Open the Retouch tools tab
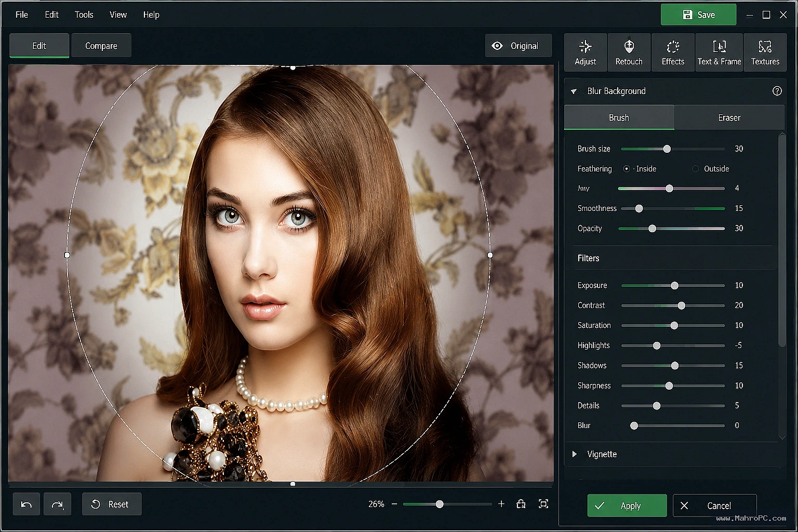This screenshot has width=798, height=532. coord(629,52)
